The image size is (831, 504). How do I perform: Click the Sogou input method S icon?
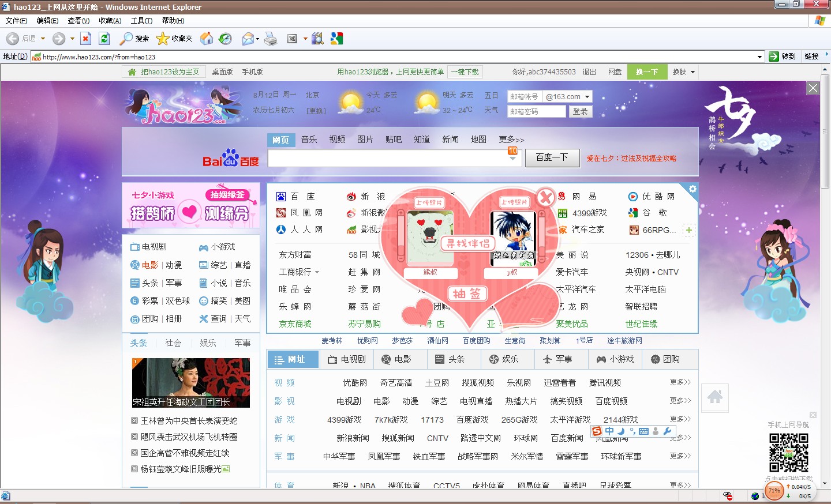597,431
